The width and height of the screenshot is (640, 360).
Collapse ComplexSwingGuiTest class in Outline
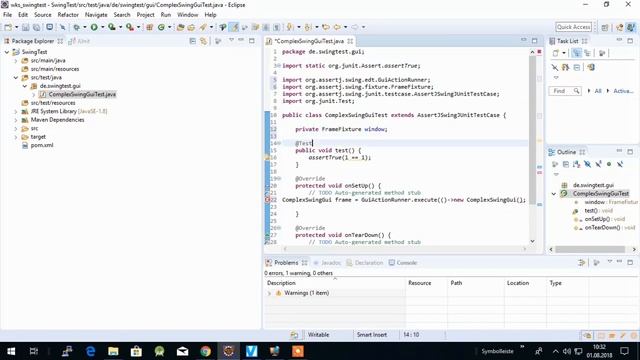point(554,194)
